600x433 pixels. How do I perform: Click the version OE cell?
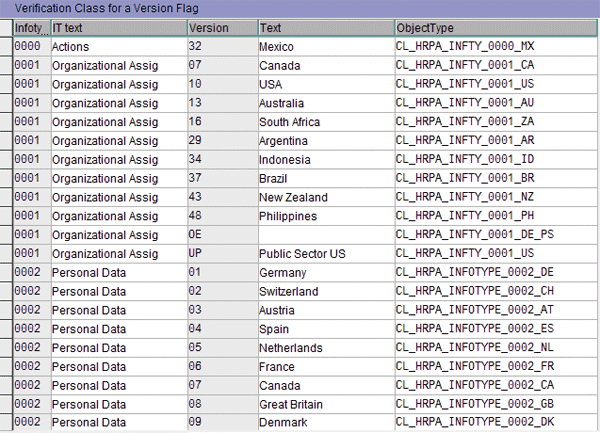197,235
